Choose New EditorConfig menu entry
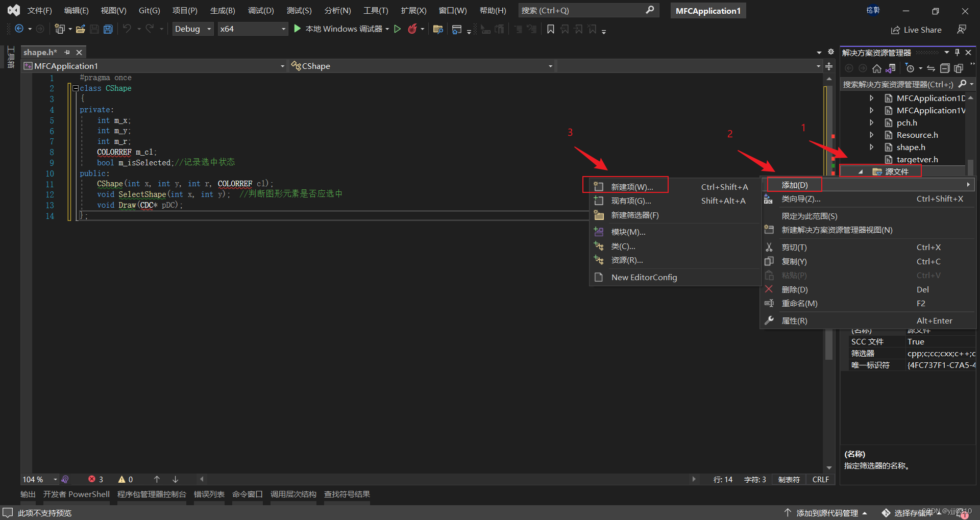Viewport: 980px width, 520px height. tap(675, 277)
